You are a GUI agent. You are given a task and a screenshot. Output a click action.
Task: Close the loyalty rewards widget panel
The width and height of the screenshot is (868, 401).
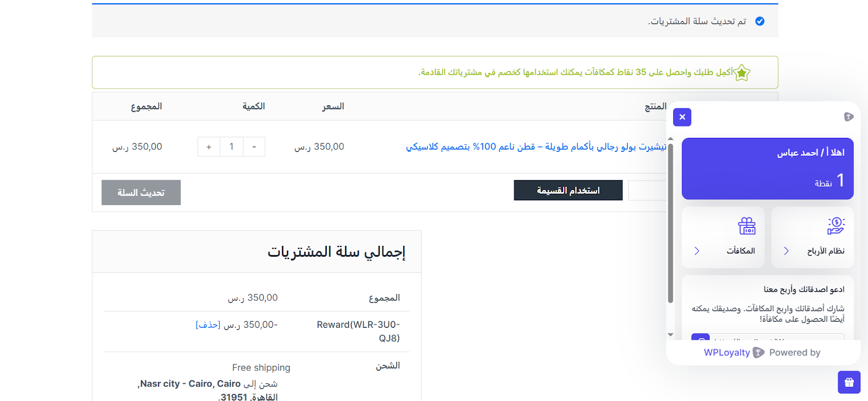[x=682, y=117]
